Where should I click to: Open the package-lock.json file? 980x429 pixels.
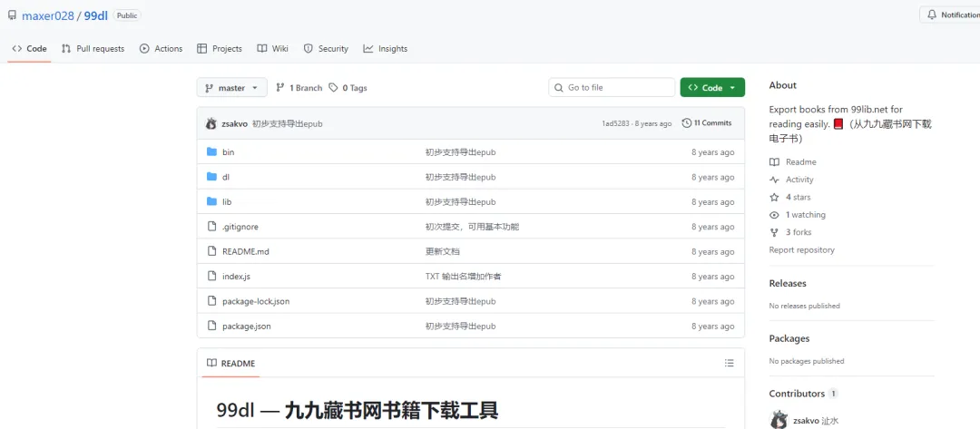pyautogui.click(x=256, y=302)
